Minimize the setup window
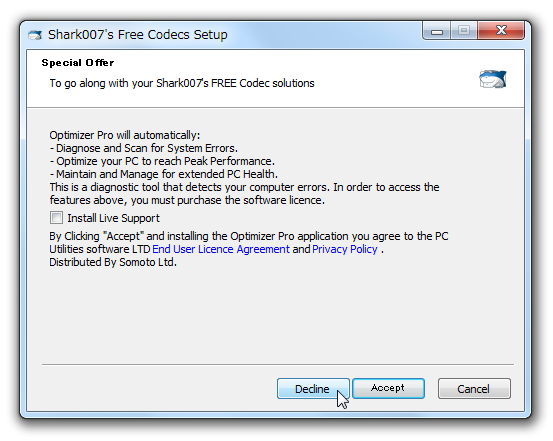This screenshot has width=553, height=441. coord(437,31)
